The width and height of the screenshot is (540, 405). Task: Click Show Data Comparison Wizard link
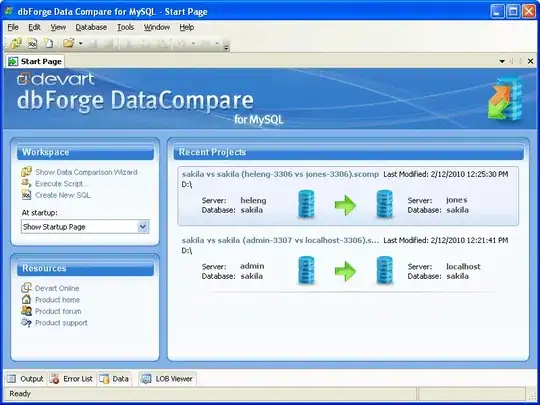[x=86, y=172]
